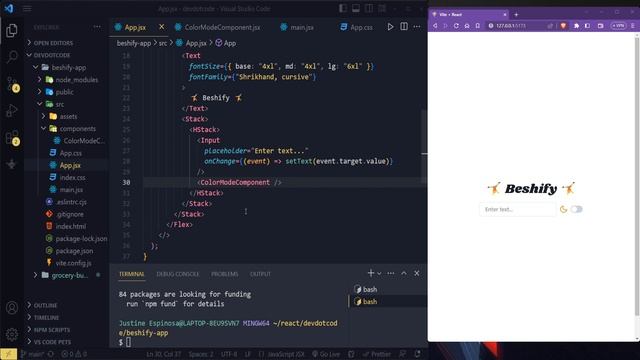
Task: Open App.css in the file tree
Action: (71, 153)
